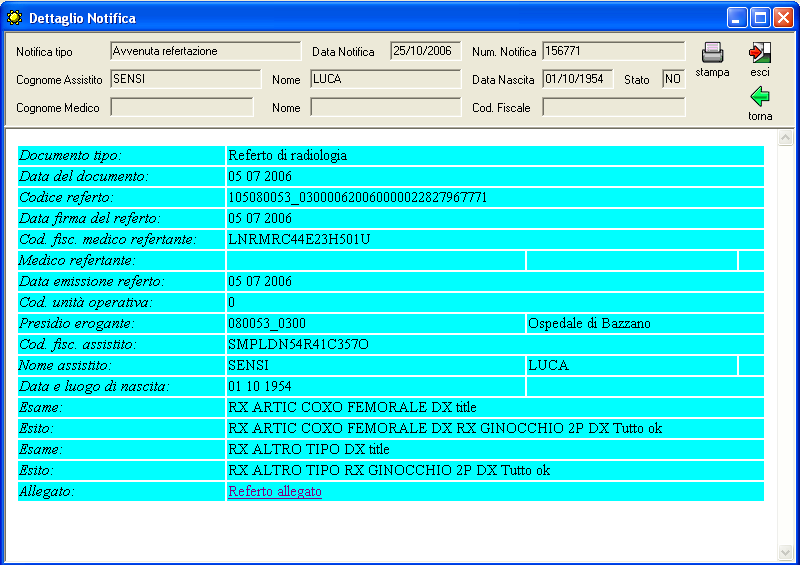Click the esci exit icon
Screen dimensions: 800x565
pyautogui.click(x=760, y=54)
